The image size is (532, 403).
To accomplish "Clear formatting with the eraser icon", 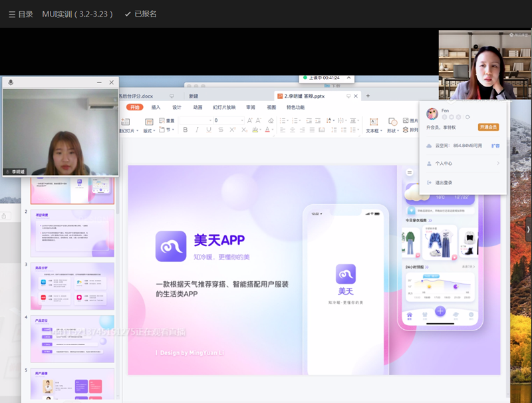I will pos(271,120).
